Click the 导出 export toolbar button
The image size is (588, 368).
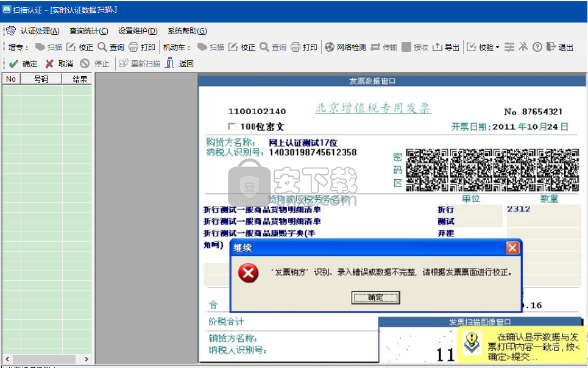pos(446,48)
